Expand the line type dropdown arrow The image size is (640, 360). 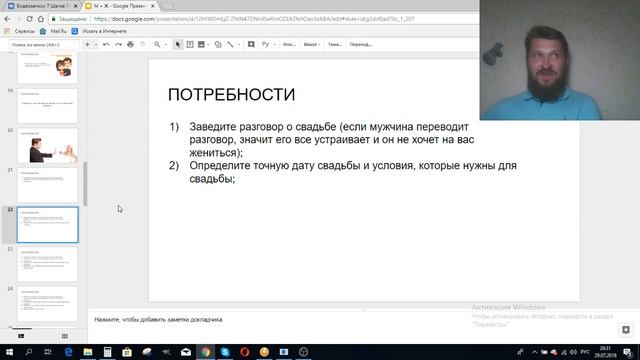[x=239, y=44]
